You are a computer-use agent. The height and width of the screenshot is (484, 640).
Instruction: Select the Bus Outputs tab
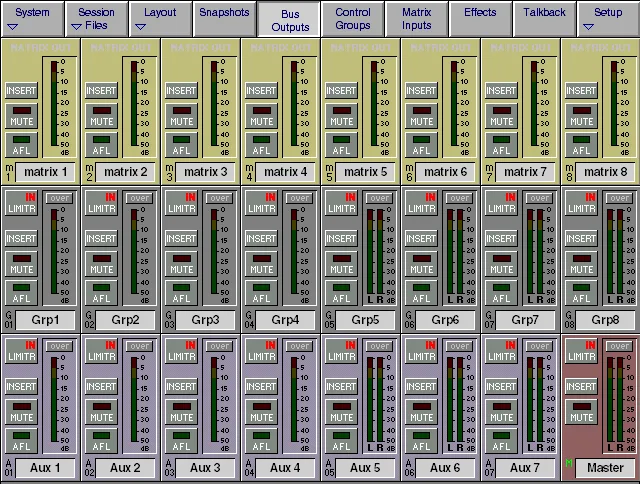pyautogui.click(x=289, y=19)
